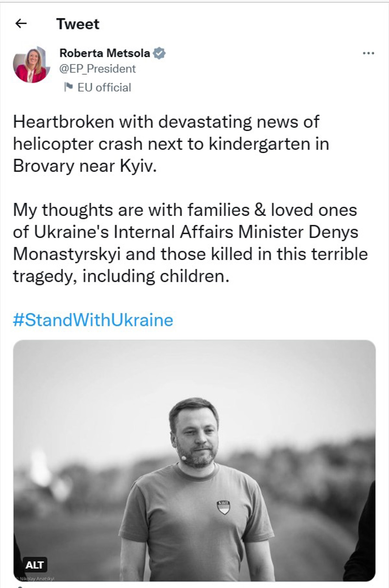Open Roberta Metsola's profile avatar
This screenshot has height=588, width=389.
(31, 65)
